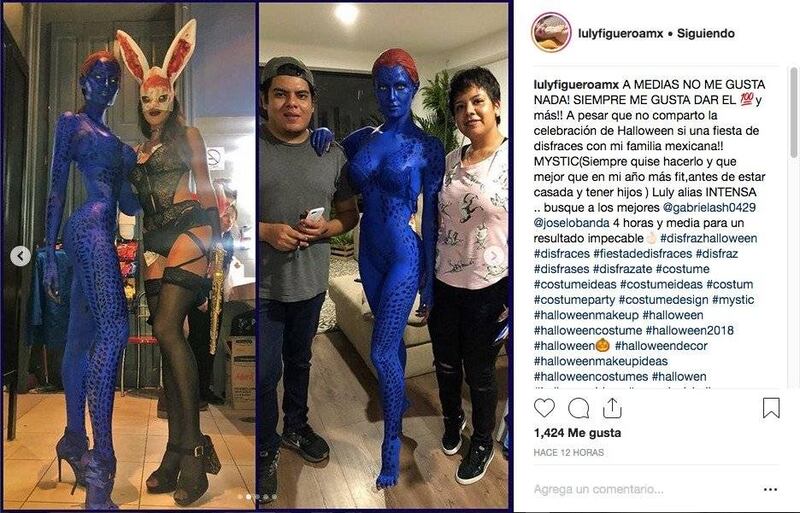View the 1,424 Me gusta likes list
Viewport: 800px width, 513px height.
pyautogui.click(x=577, y=433)
